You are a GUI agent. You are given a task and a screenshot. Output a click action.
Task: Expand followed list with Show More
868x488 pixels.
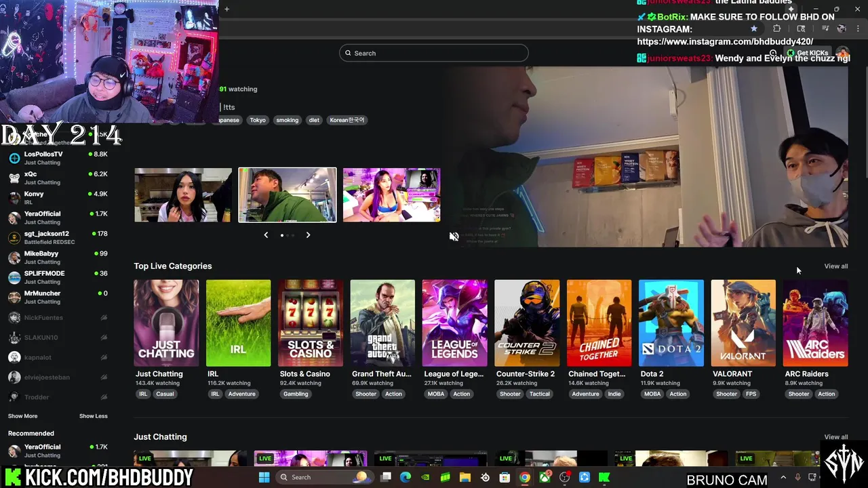tap(22, 416)
